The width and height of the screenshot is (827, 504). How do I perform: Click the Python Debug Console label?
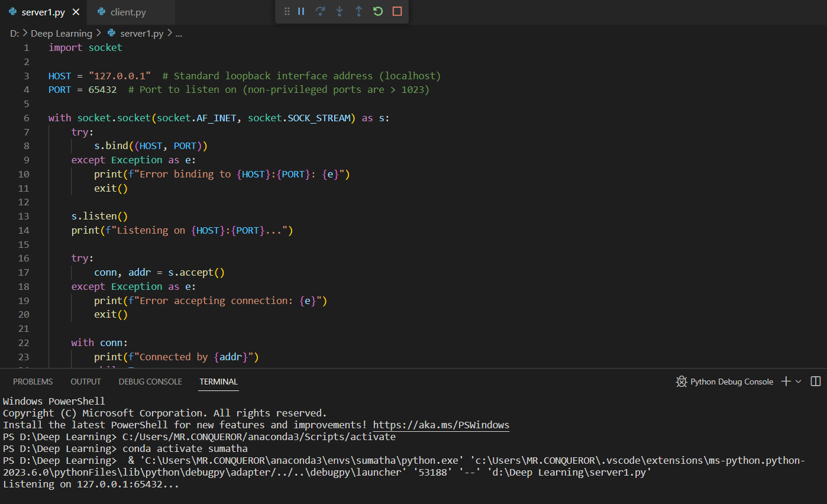point(732,382)
